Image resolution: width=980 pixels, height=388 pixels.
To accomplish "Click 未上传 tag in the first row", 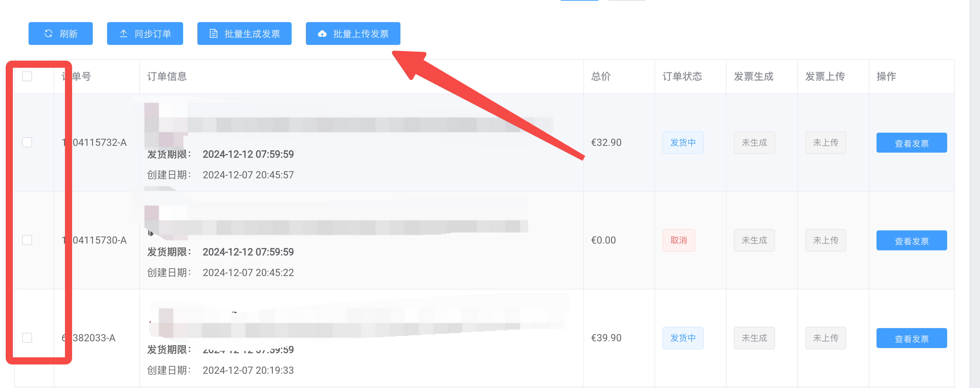I will 825,143.
